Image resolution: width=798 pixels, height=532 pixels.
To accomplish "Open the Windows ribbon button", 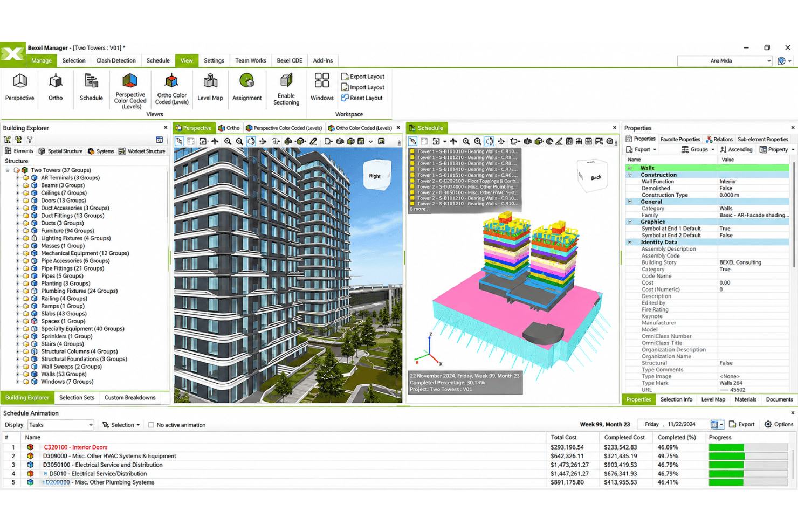I will click(322, 87).
